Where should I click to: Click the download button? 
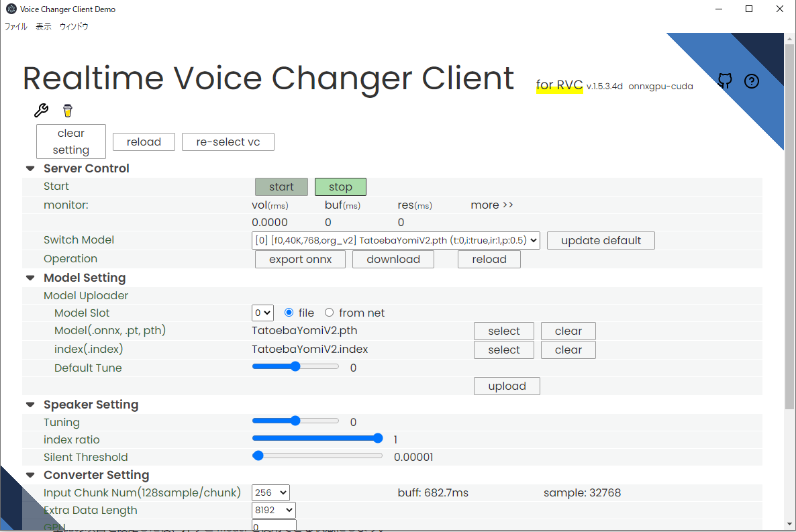(393, 260)
